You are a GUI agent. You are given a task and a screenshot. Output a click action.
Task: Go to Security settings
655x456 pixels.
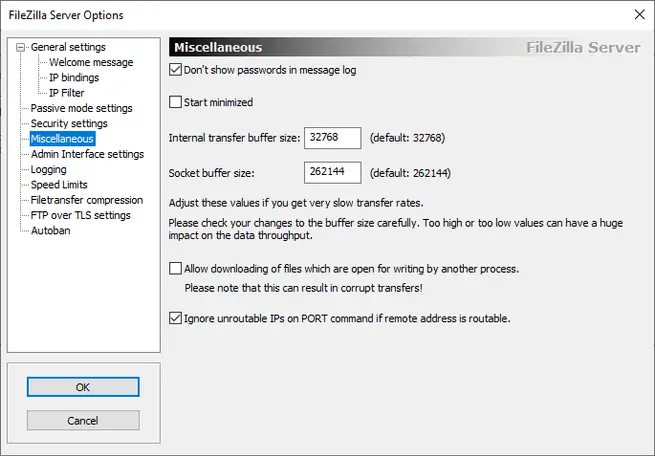[69, 124]
